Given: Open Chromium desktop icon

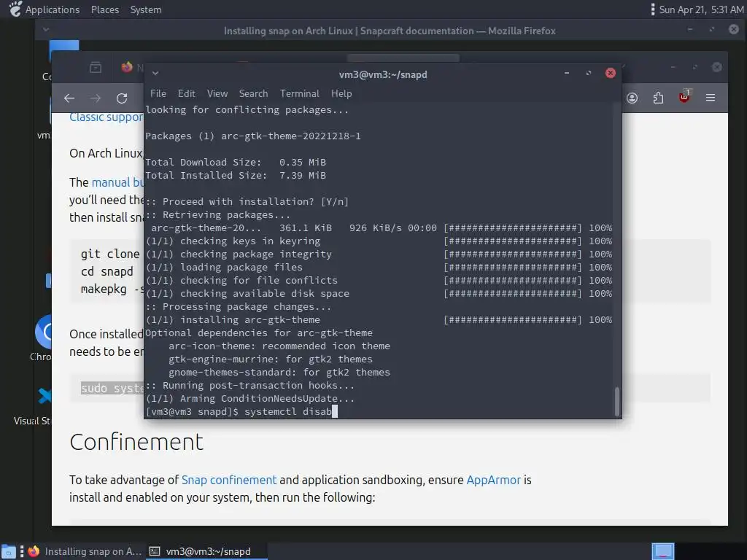Looking at the screenshot, I should click(x=43, y=332).
